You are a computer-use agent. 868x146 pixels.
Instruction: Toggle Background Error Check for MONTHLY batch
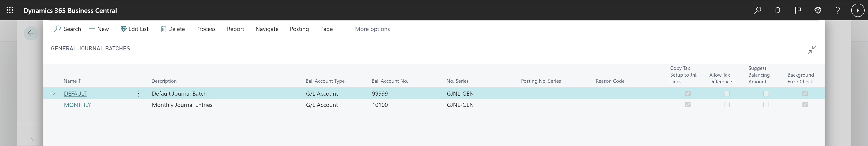pyautogui.click(x=805, y=105)
